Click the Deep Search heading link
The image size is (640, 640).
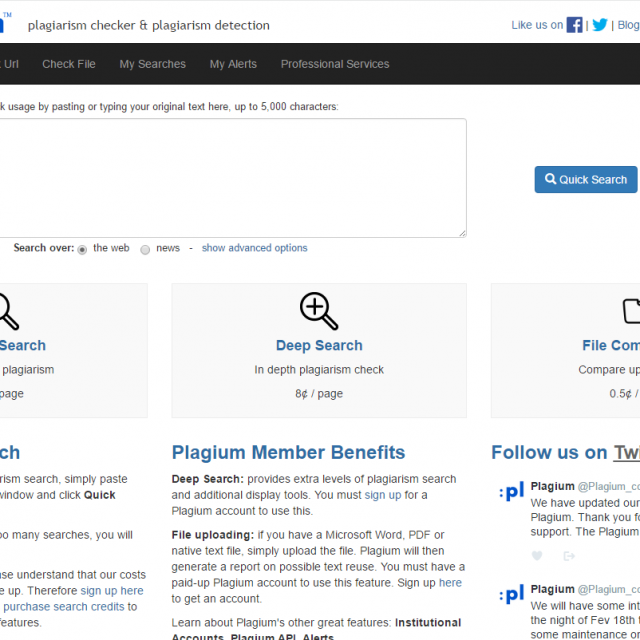click(319, 345)
